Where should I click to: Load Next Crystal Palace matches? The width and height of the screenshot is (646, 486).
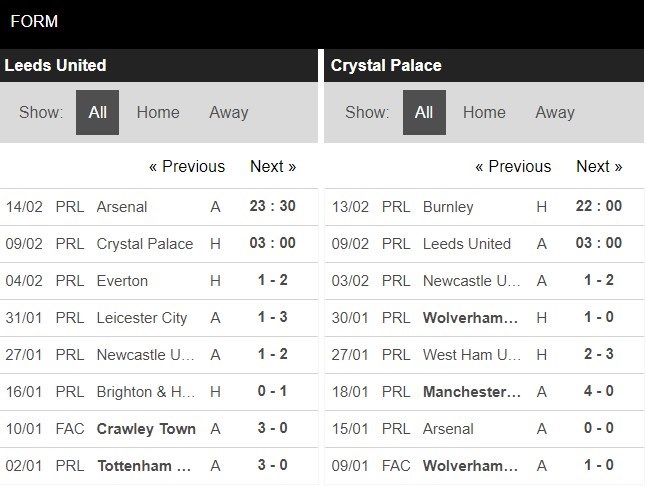(x=599, y=166)
